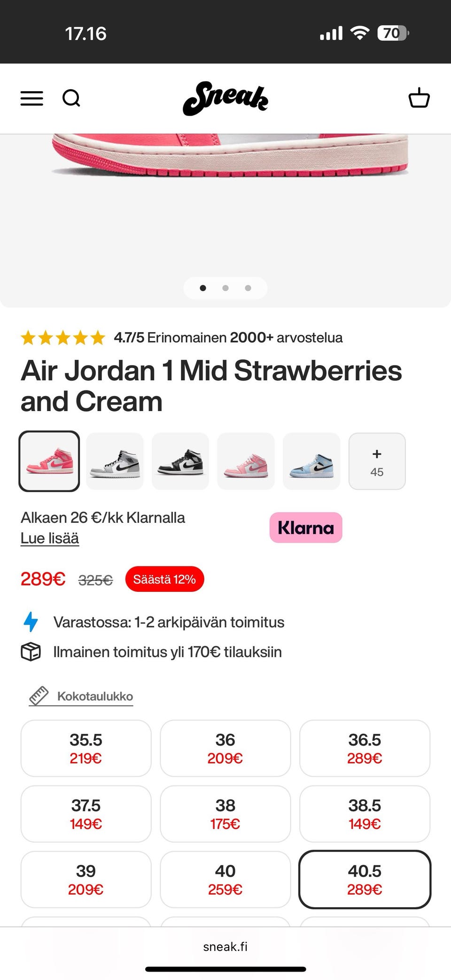Viewport: 451px width, 980px height.
Task: Tap the free shipping box icon
Action: [x=31, y=652]
